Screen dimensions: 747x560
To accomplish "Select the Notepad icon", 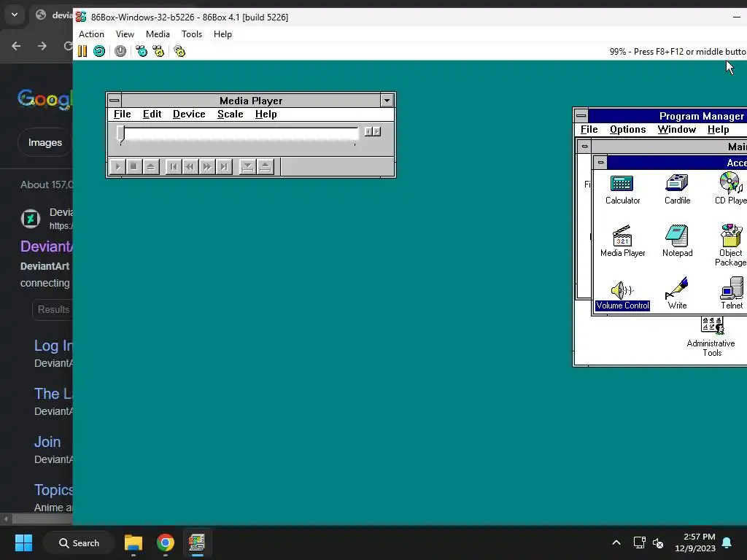I will click(677, 241).
